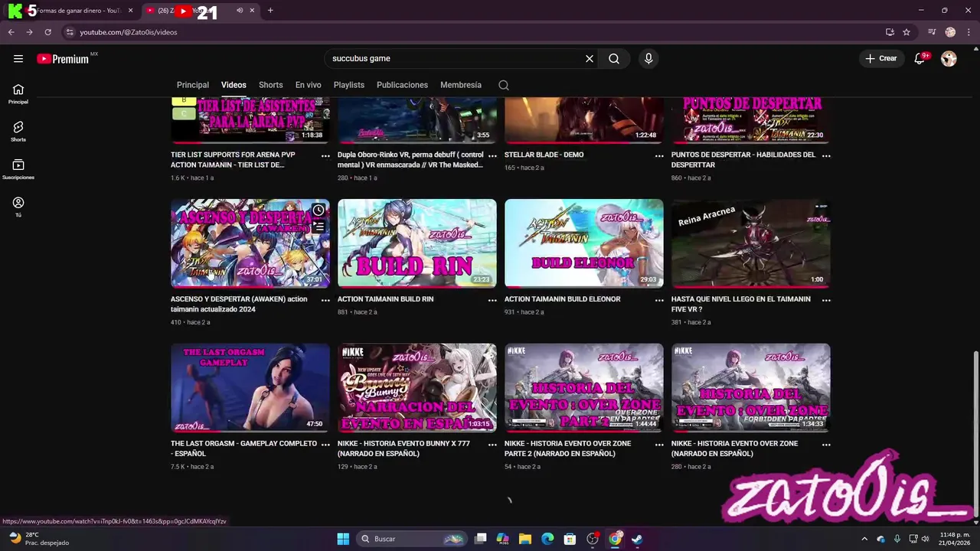
Task: Open options for PUNTOS DE DESPERTAR video
Action: click(x=826, y=155)
